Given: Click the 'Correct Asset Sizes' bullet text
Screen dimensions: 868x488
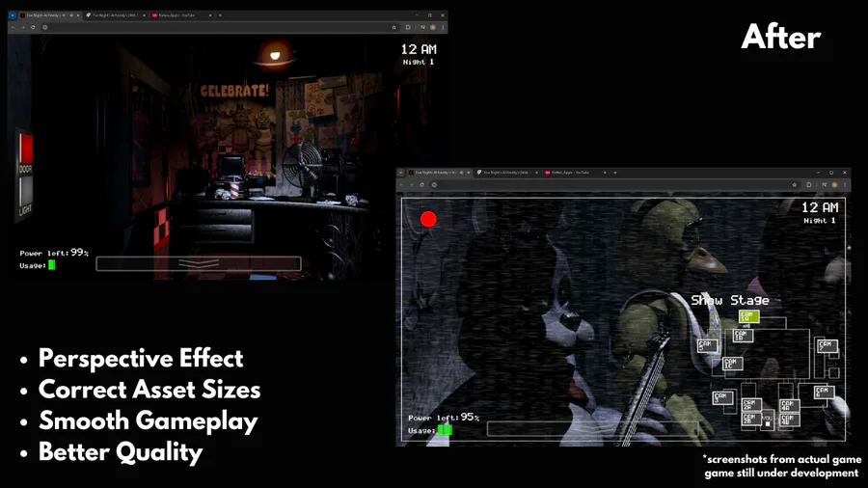Looking at the screenshot, I should (x=149, y=390).
